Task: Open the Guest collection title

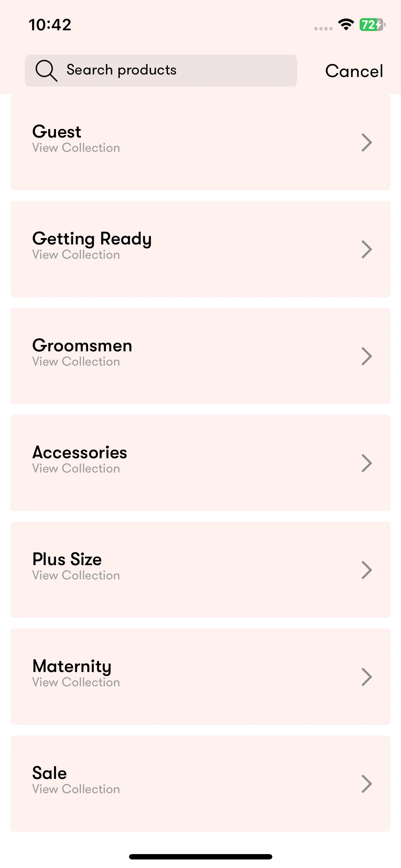Action: click(57, 131)
